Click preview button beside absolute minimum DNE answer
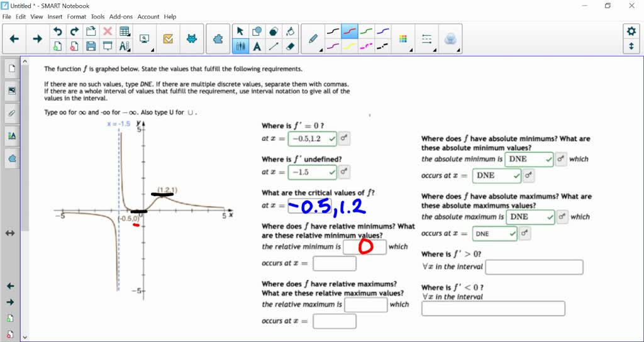The image size is (644, 342). [560, 159]
